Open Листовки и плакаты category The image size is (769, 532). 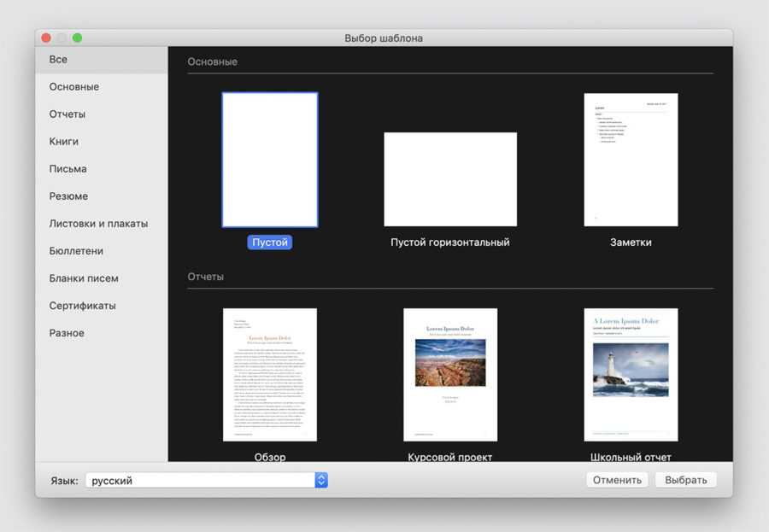(x=98, y=224)
